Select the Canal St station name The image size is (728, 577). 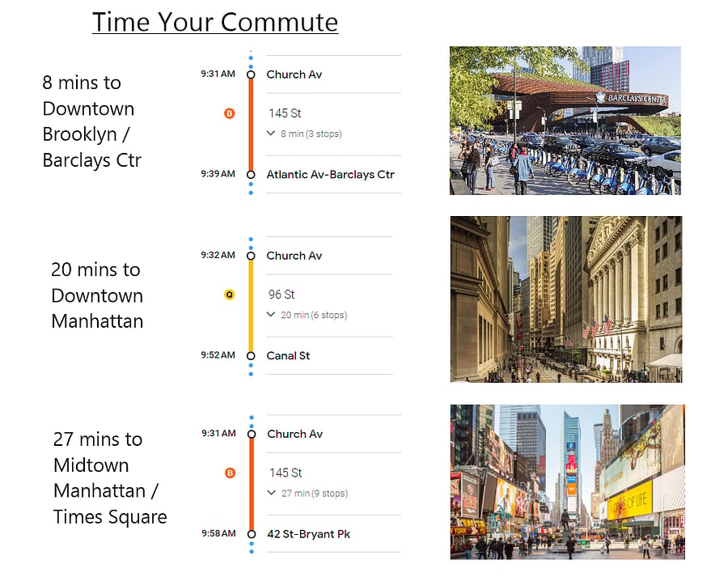tap(288, 356)
